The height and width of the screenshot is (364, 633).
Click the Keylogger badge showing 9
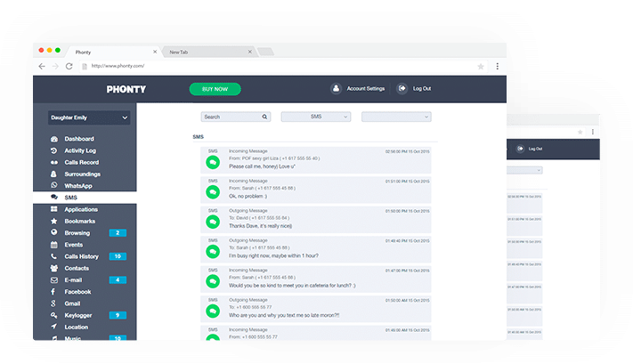[x=118, y=315]
